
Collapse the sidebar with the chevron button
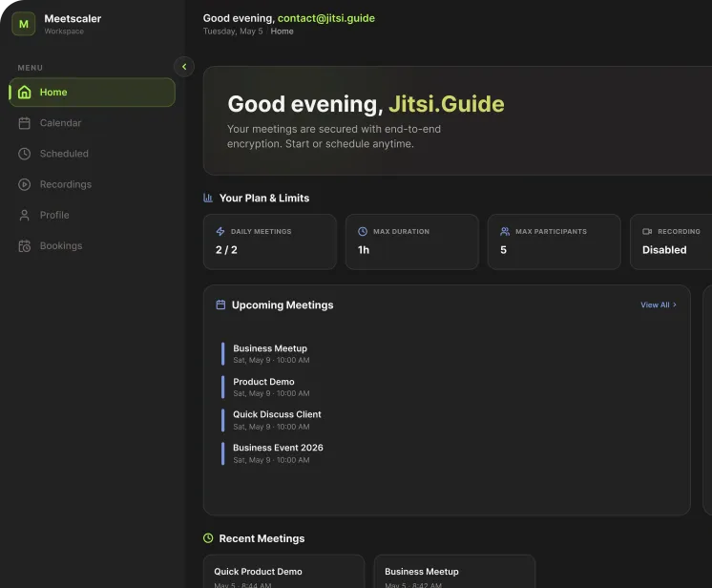pos(184,67)
